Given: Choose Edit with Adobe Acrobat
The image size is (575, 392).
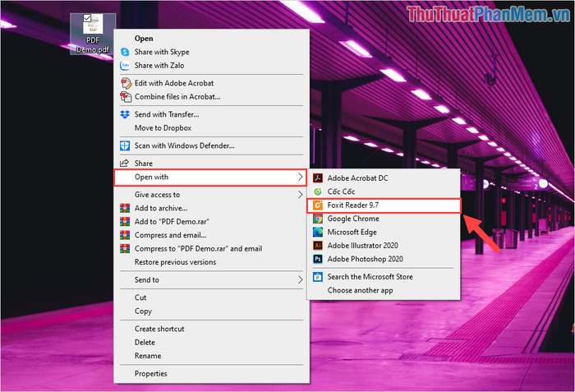Looking at the screenshot, I should coord(211,83).
